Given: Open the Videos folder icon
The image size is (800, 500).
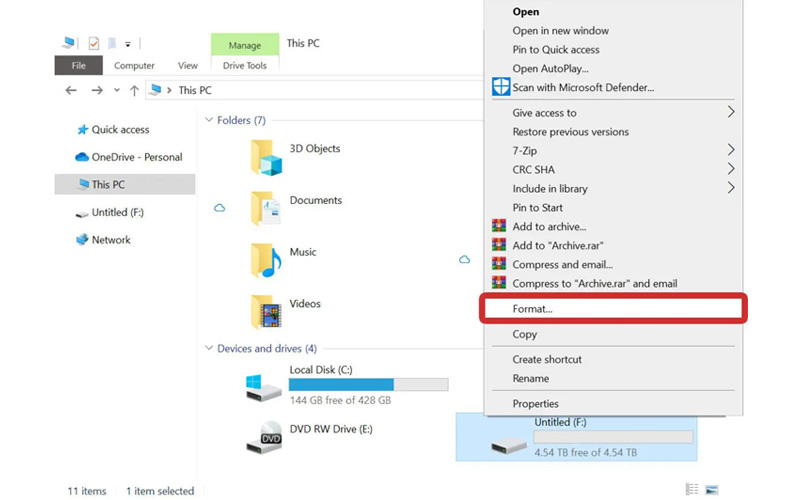Looking at the screenshot, I should (x=266, y=312).
